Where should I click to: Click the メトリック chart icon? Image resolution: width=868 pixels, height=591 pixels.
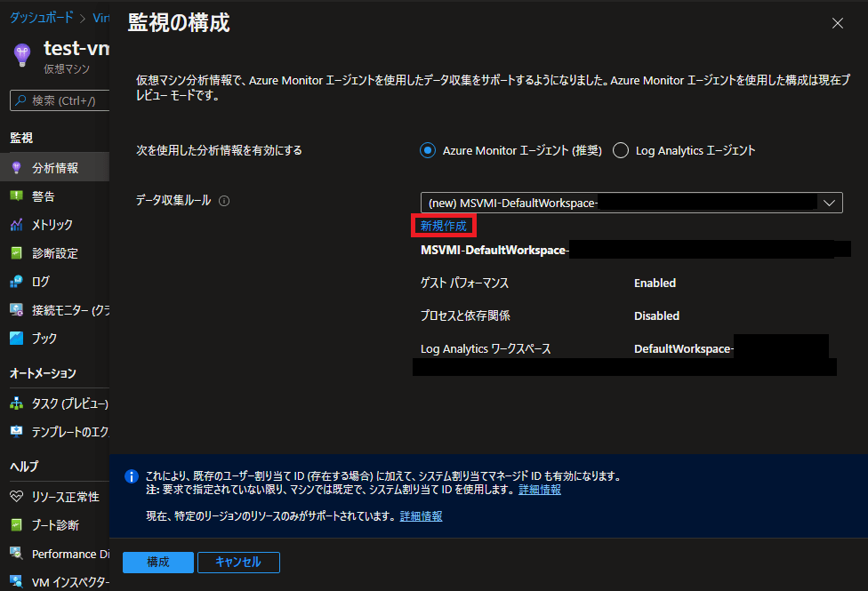pos(17,225)
